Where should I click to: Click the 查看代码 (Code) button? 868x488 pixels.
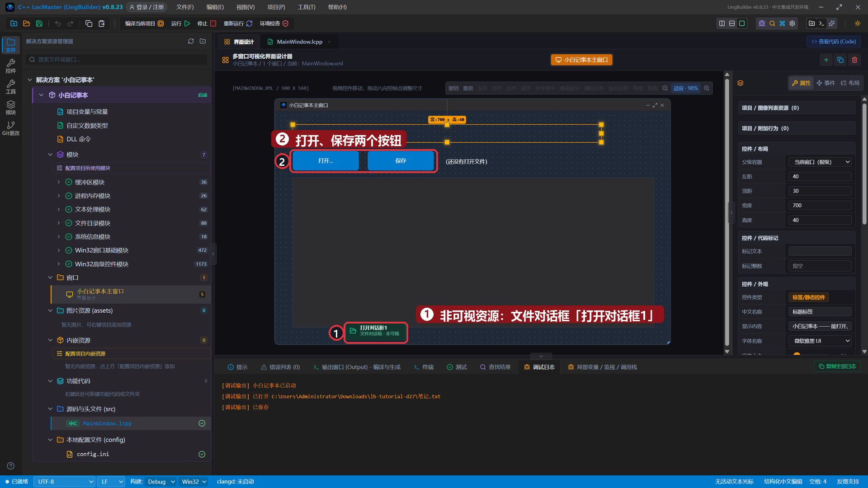834,42
